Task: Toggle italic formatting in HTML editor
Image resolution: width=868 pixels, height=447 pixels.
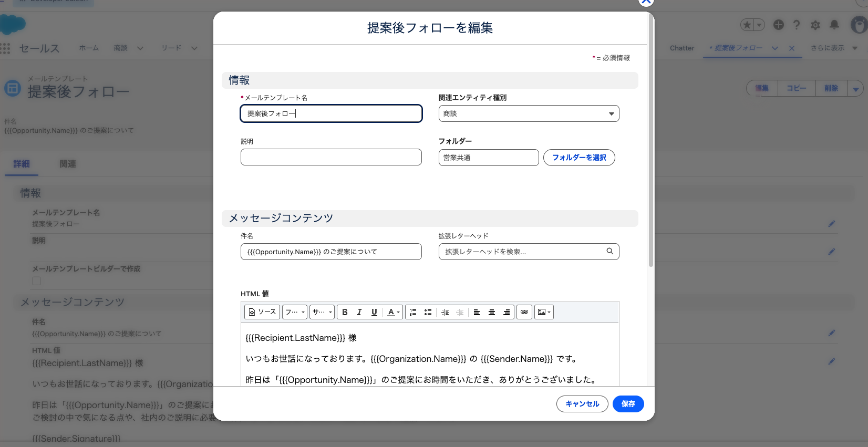Action: coord(359,312)
